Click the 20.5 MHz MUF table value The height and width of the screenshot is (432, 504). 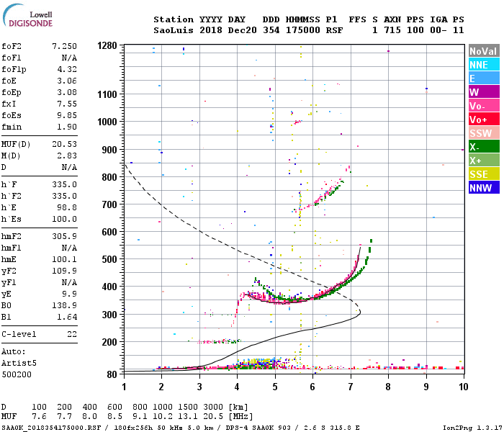click(213, 417)
